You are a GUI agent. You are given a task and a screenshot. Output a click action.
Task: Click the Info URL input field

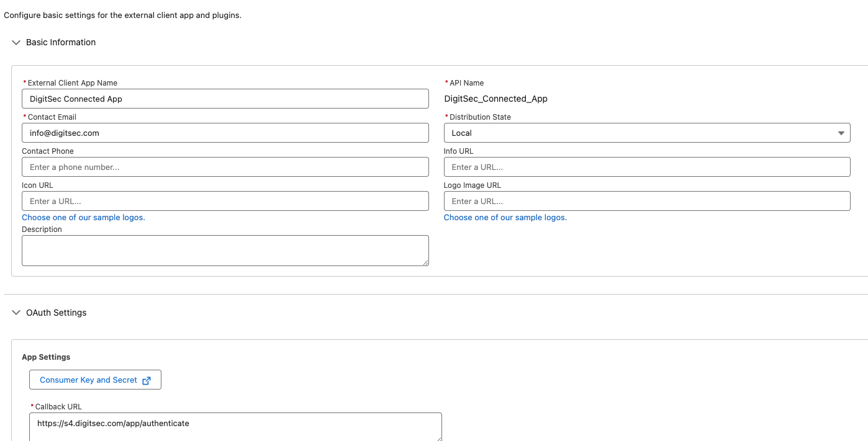tap(647, 167)
